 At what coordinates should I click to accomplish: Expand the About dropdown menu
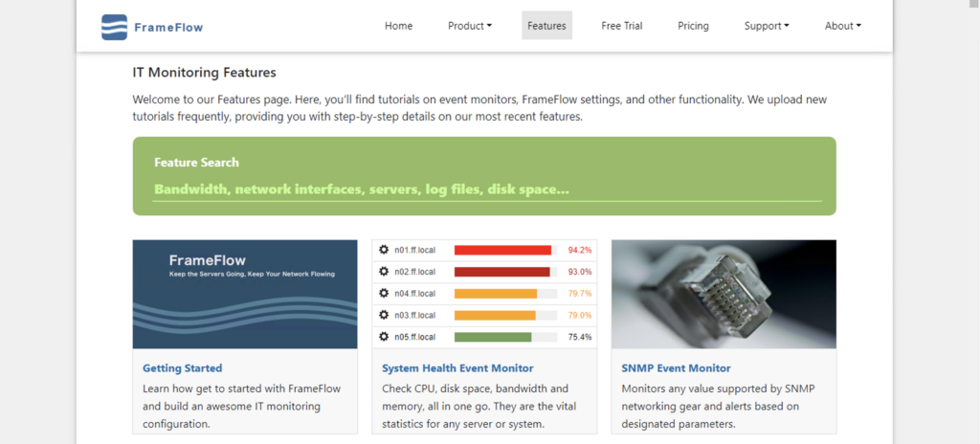click(842, 26)
